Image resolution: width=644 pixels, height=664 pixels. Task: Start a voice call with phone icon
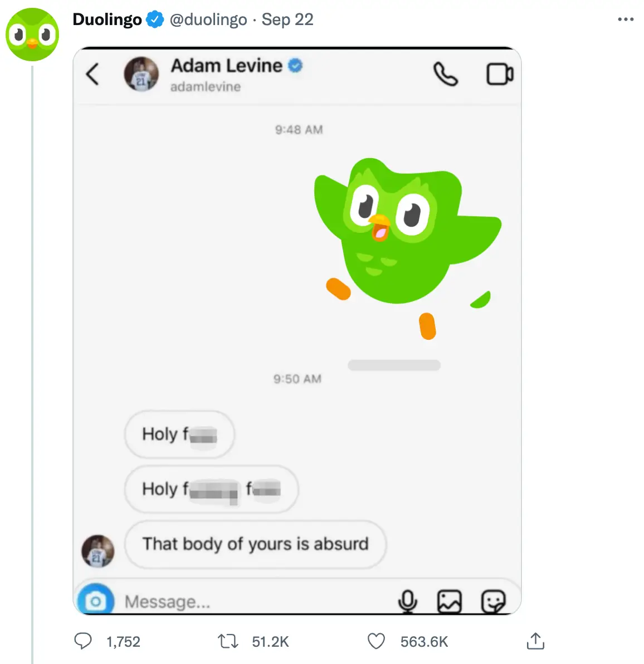tap(445, 74)
